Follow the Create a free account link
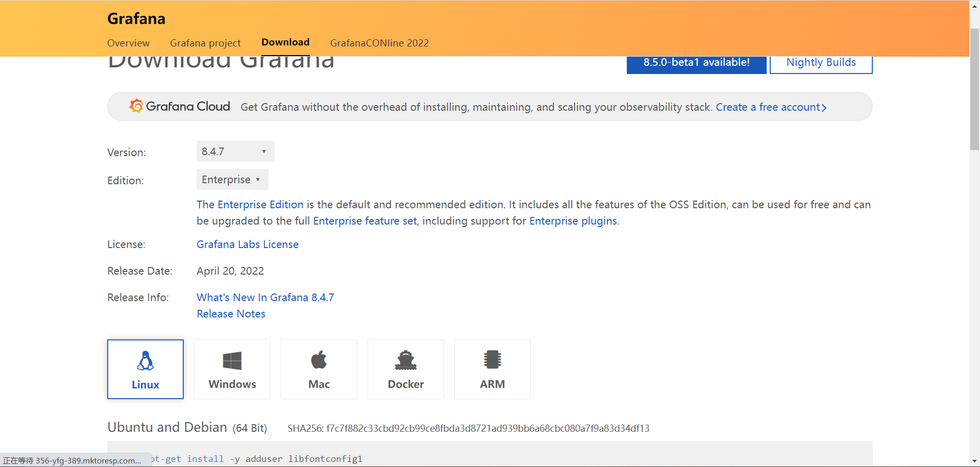The width and height of the screenshot is (980, 467). coord(771,107)
